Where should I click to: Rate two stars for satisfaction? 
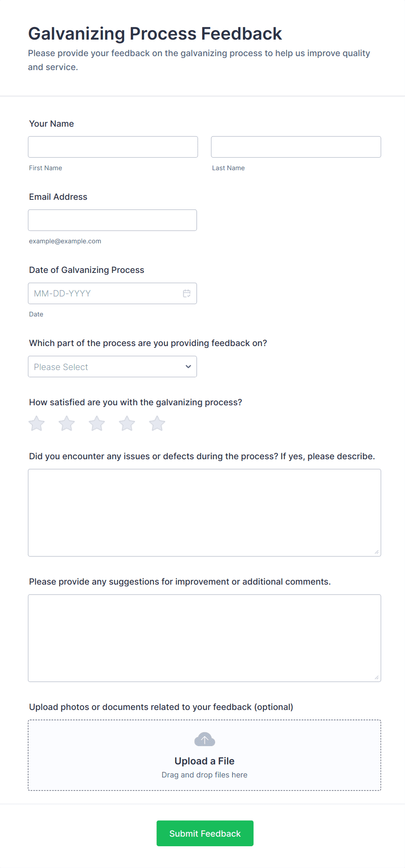click(x=67, y=424)
